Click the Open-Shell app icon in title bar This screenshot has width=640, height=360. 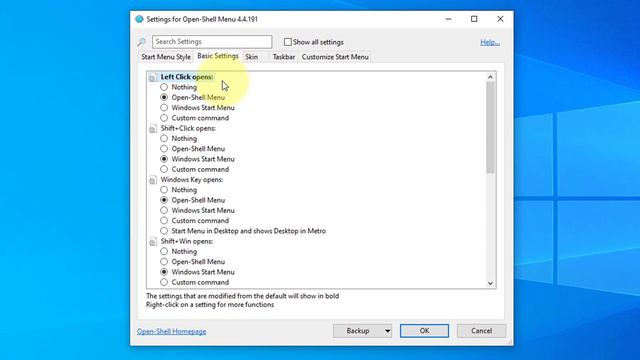pyautogui.click(x=140, y=19)
